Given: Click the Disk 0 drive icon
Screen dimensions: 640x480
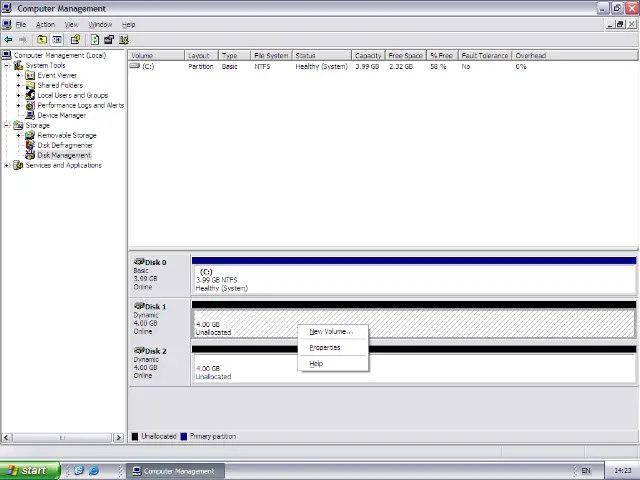Looking at the screenshot, I should 139,262.
